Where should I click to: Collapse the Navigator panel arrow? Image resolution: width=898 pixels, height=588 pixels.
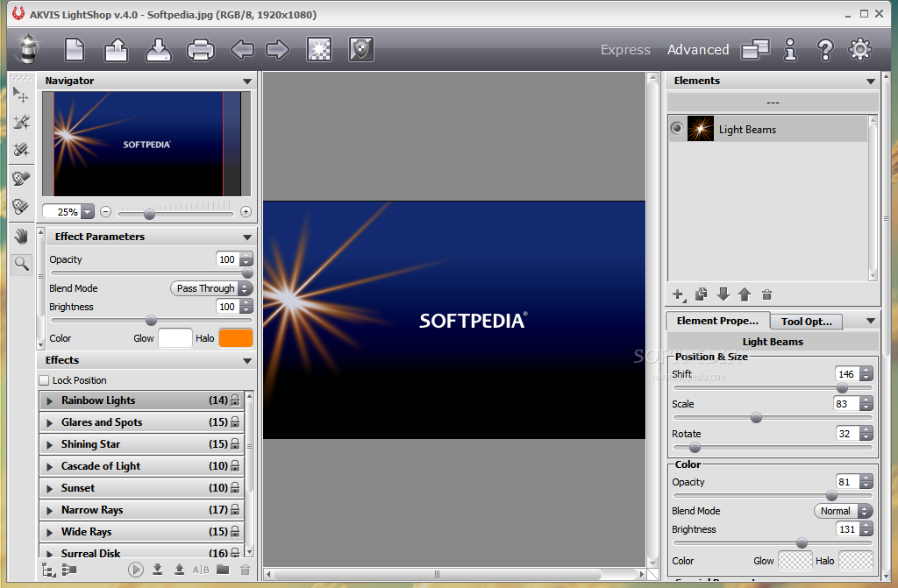247,81
